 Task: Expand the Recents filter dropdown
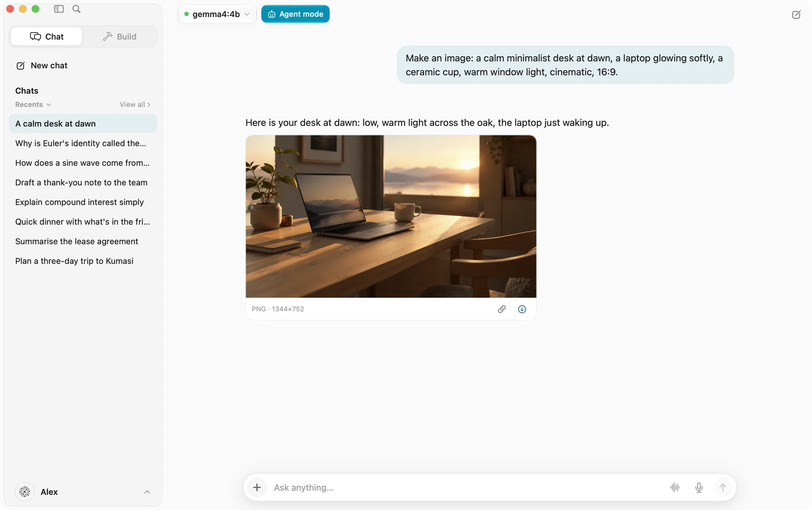(x=33, y=104)
